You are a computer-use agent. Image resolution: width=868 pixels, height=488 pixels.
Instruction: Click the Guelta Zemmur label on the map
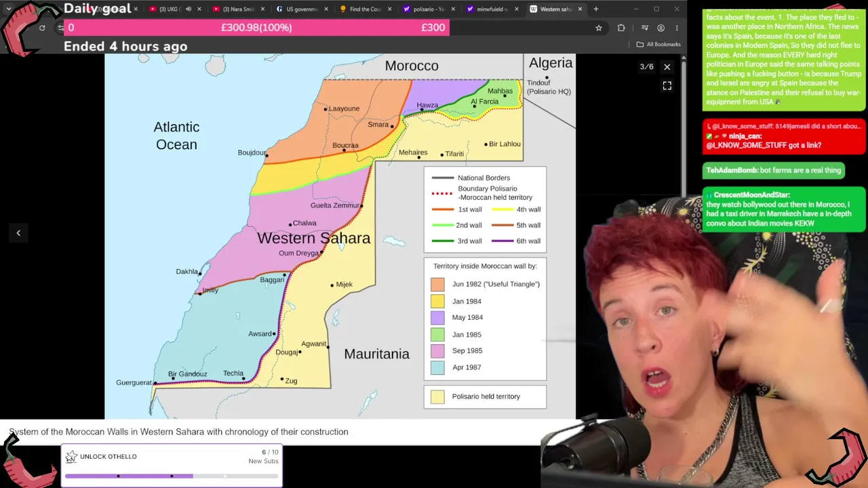pos(335,205)
